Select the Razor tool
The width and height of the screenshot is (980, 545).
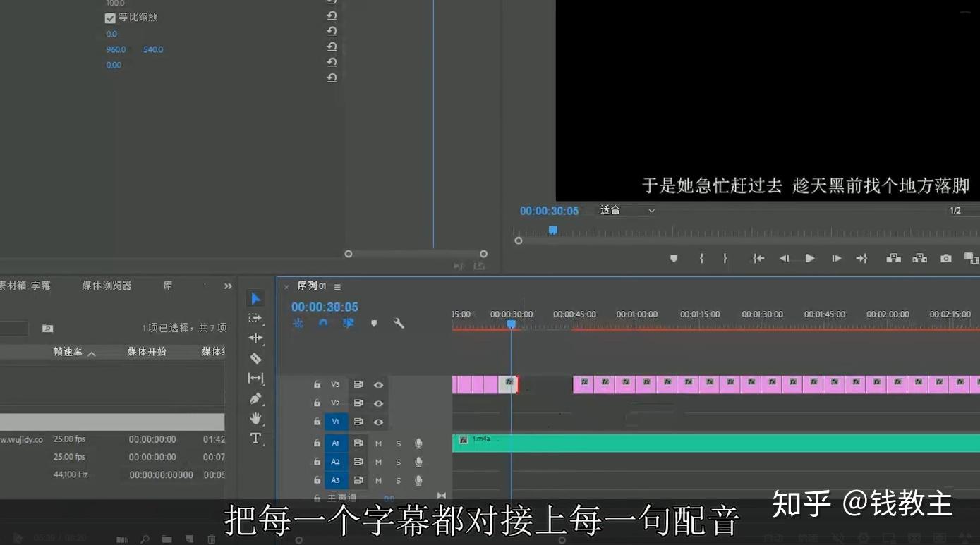255,358
